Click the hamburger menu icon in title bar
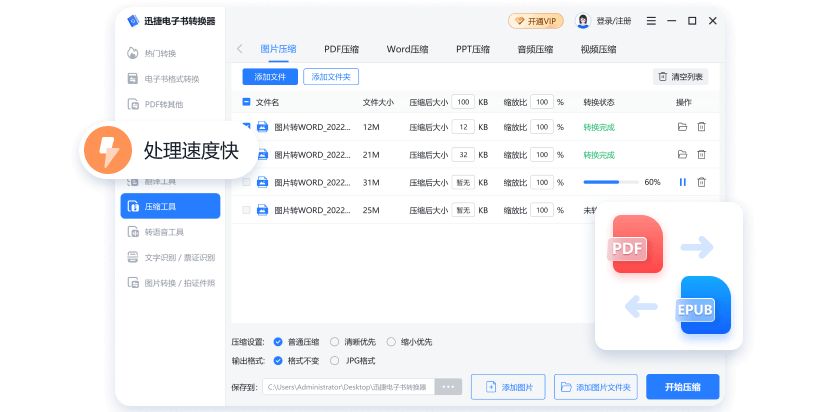The image size is (824, 412). pos(652,21)
